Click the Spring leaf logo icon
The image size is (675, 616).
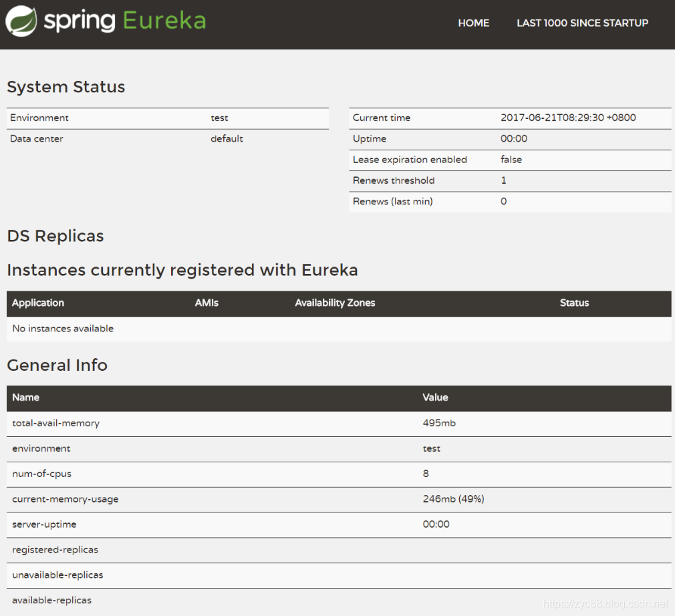21,21
